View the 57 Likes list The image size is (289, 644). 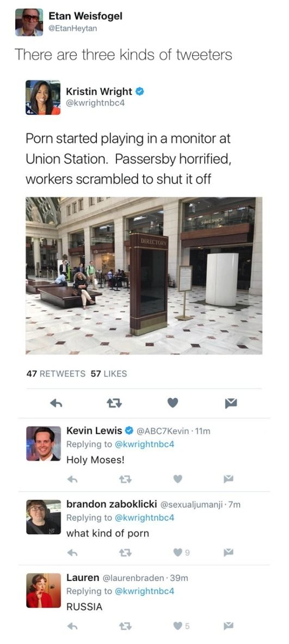pyautogui.click(x=108, y=374)
